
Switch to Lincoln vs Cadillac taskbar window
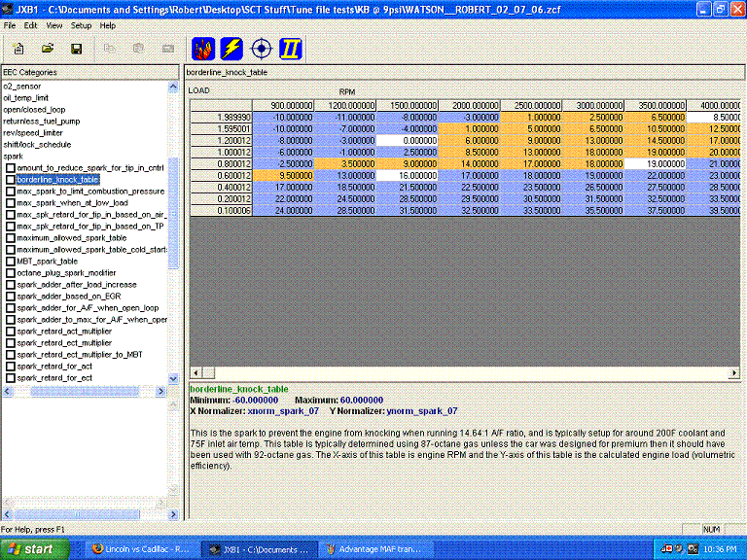[x=141, y=549]
